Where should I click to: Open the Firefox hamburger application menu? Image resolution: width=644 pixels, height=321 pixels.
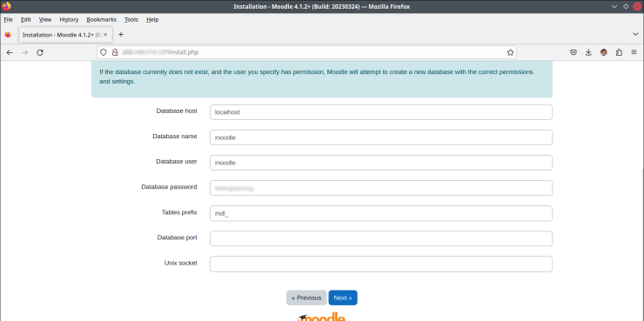[x=634, y=52]
